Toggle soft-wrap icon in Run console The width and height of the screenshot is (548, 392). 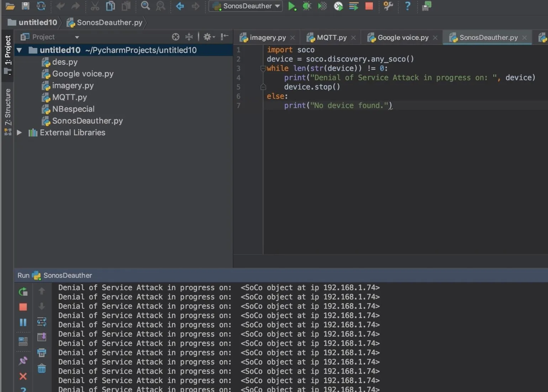click(42, 322)
